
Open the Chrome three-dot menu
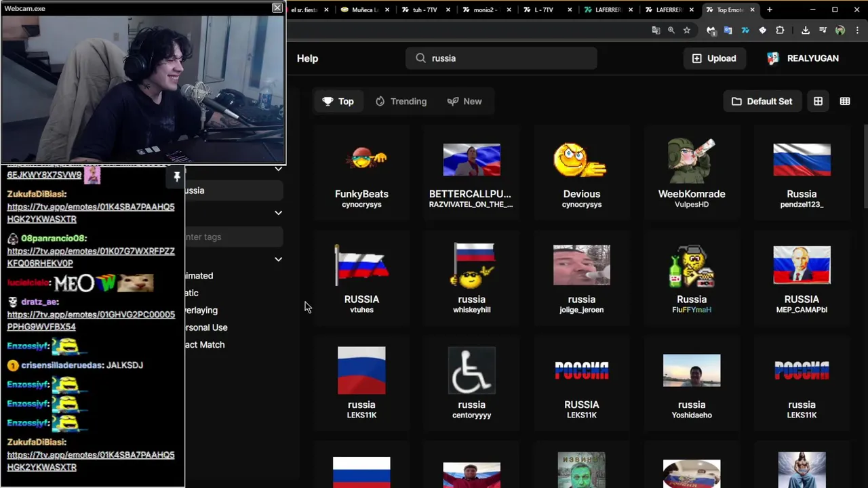pyautogui.click(x=858, y=30)
